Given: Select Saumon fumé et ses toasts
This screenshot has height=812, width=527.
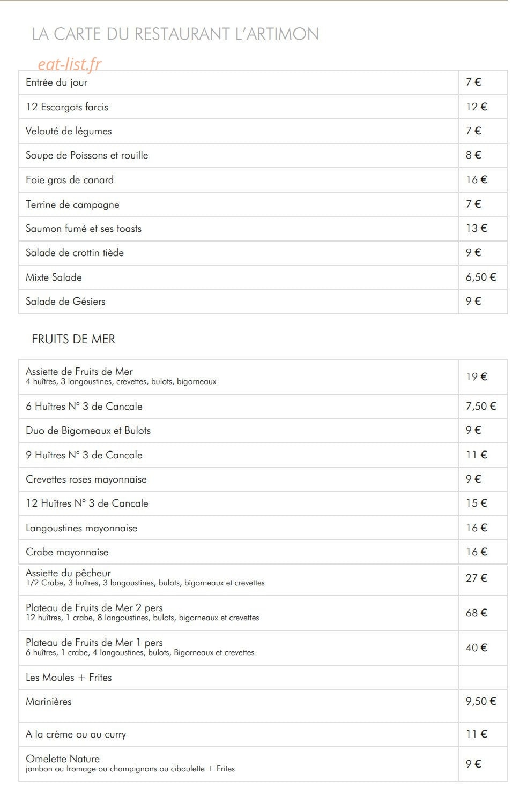Looking at the screenshot, I should (84, 229).
